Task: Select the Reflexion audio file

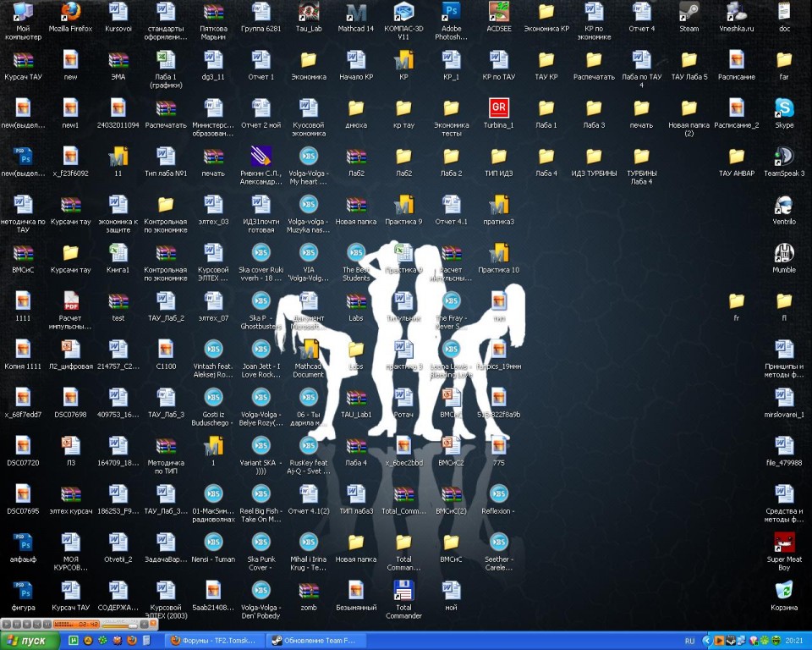Action: pyautogui.click(x=499, y=499)
